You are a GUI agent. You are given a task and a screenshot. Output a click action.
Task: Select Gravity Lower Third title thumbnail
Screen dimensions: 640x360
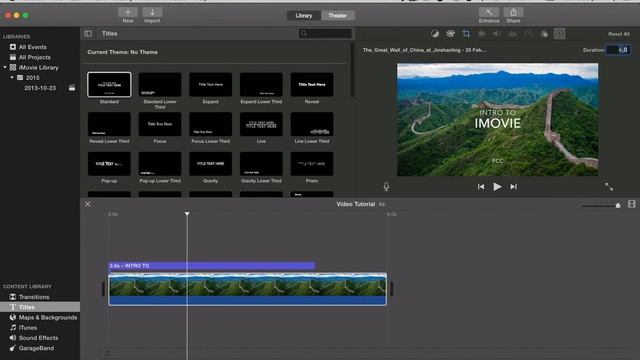261,164
